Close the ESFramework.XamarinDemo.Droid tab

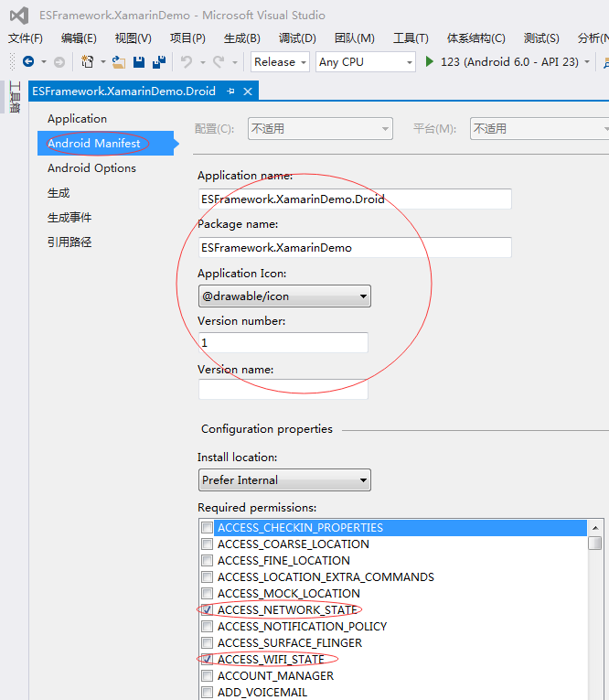(x=248, y=92)
